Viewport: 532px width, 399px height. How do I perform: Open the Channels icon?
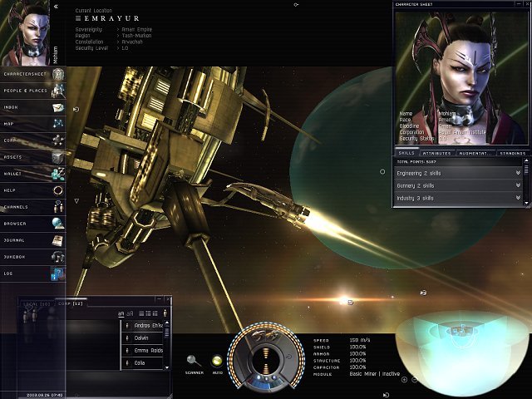(58, 207)
